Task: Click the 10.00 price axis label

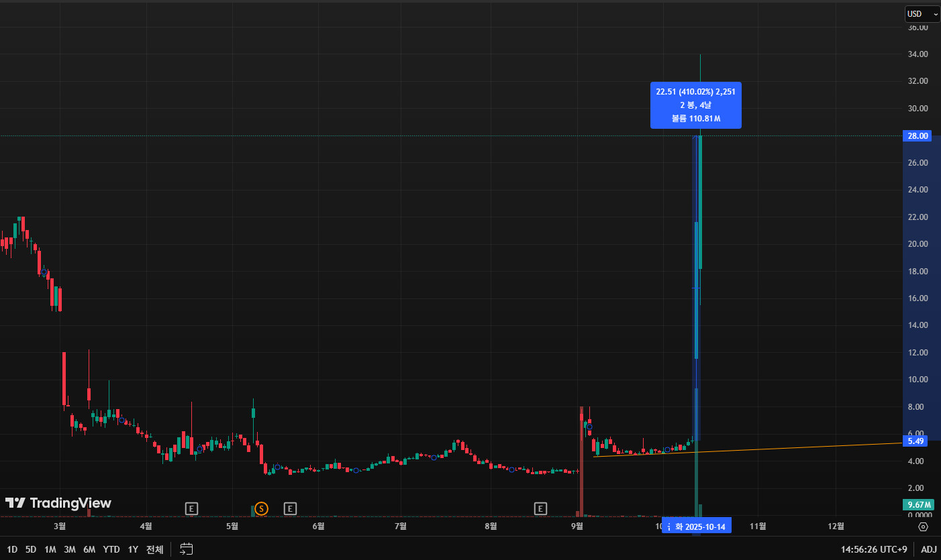Action: [x=918, y=380]
